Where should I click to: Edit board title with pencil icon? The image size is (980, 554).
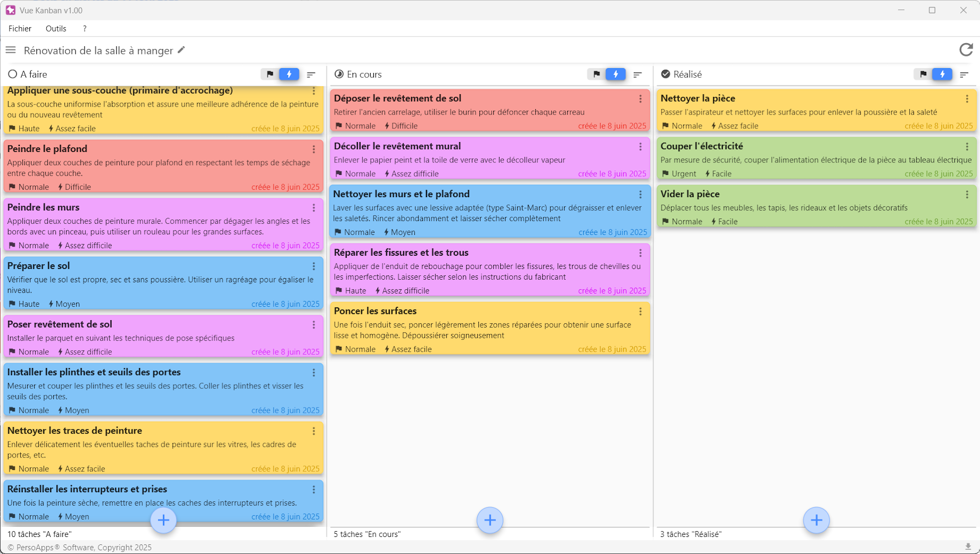point(181,50)
